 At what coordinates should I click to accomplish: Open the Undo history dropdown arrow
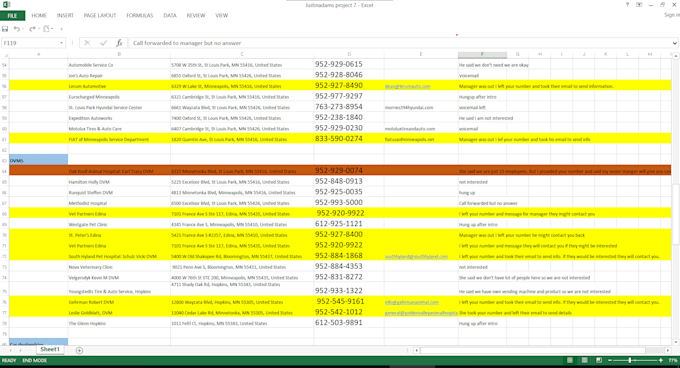[x=23, y=29]
